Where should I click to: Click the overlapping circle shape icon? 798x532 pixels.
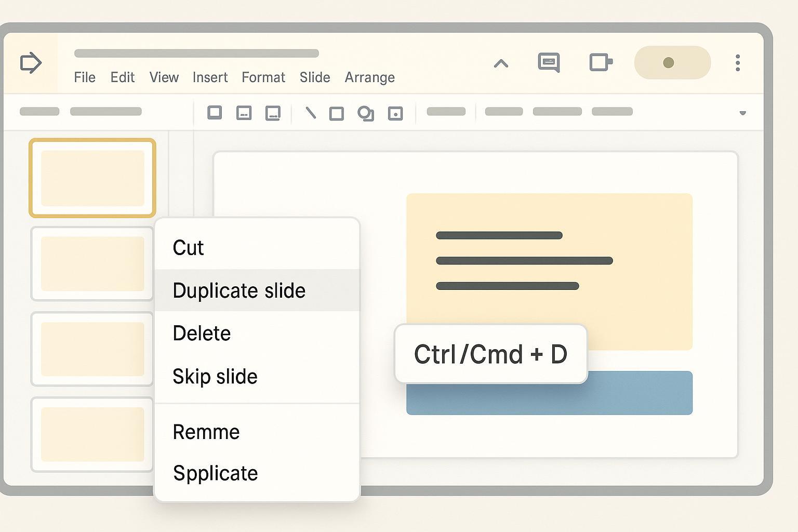tap(366, 113)
